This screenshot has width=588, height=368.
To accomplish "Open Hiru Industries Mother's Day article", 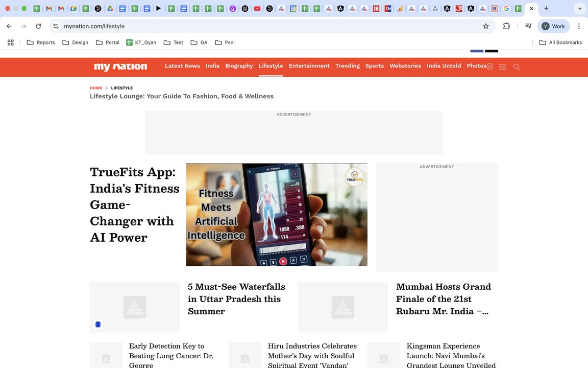I will (312, 355).
